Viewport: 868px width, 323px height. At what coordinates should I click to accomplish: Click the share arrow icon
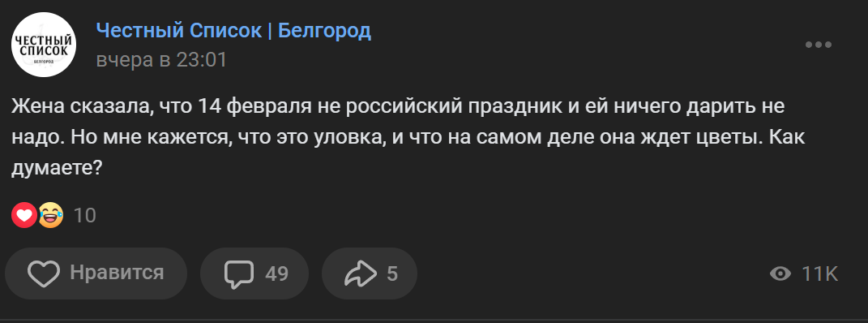(361, 273)
